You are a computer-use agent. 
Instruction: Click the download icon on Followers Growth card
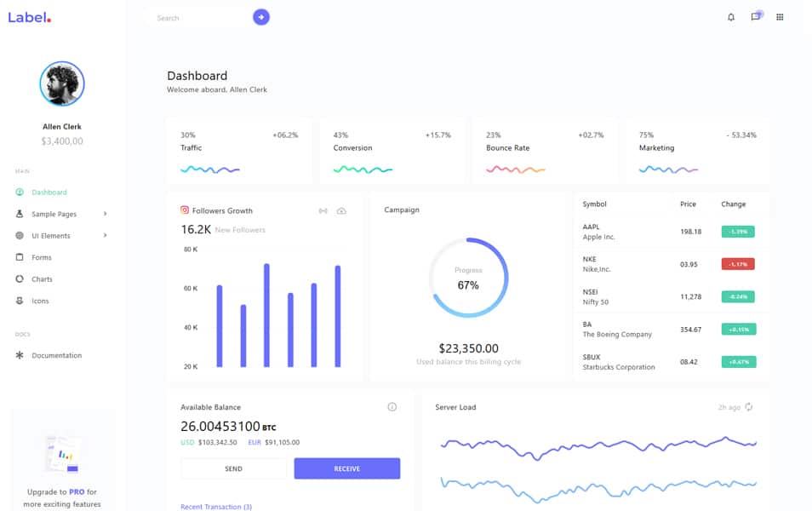341,210
